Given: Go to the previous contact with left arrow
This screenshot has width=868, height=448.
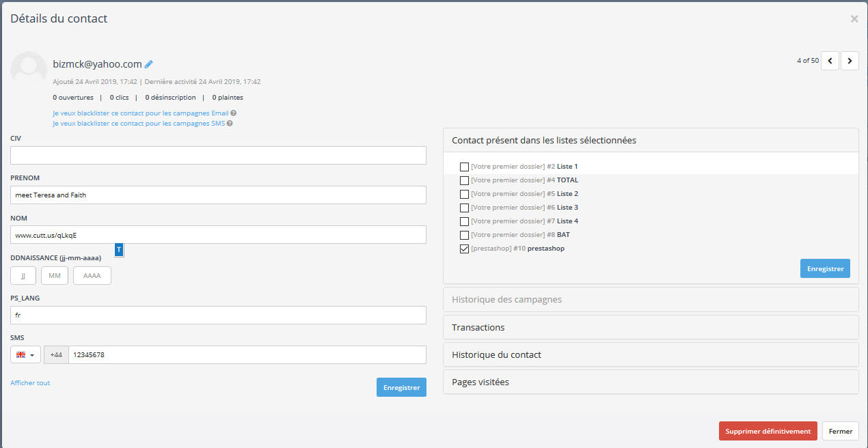Looking at the screenshot, I should (830, 61).
